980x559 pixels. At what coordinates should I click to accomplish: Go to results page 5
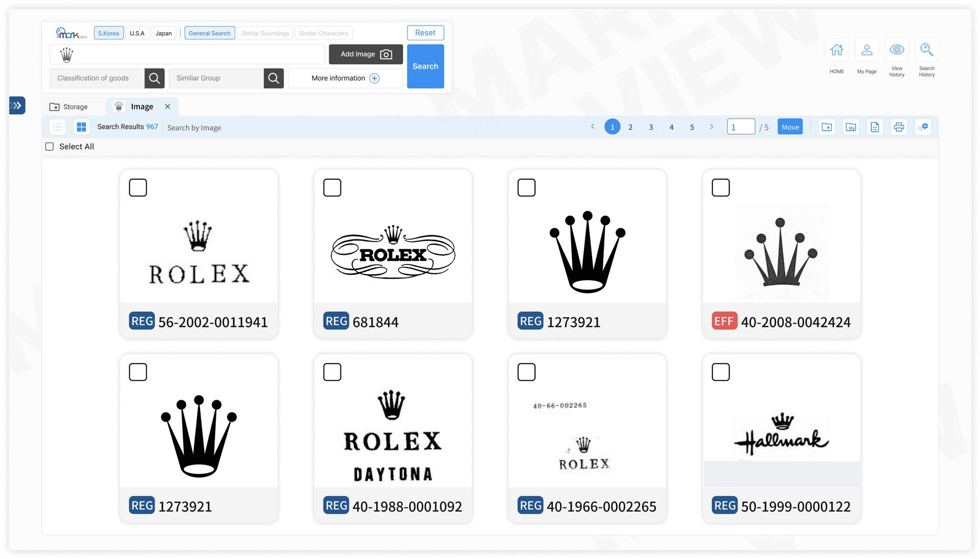[692, 127]
